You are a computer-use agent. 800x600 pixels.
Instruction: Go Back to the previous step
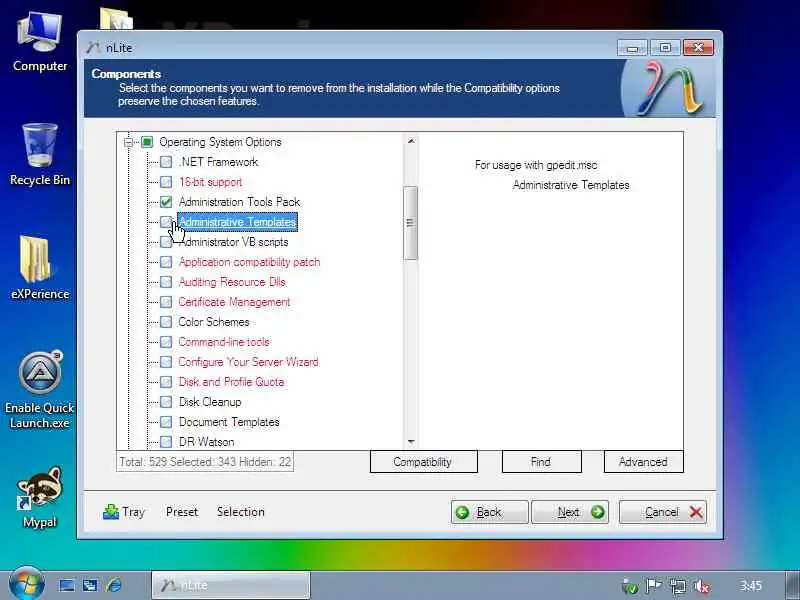click(x=489, y=512)
